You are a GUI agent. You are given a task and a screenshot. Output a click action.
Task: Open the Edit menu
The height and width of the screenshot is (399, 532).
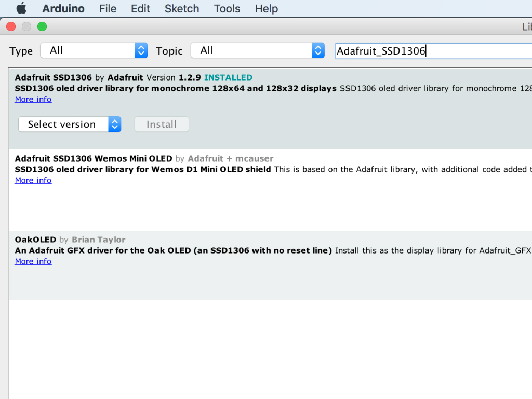coord(140,8)
